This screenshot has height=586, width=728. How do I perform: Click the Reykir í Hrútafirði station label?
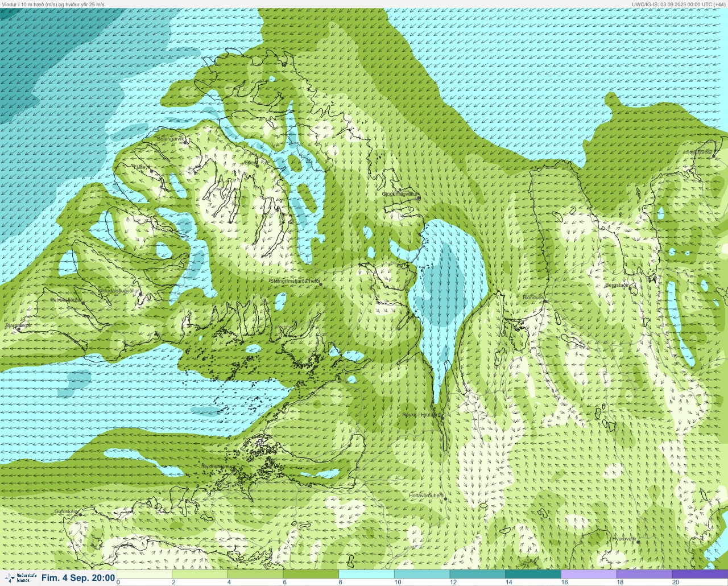(421, 415)
